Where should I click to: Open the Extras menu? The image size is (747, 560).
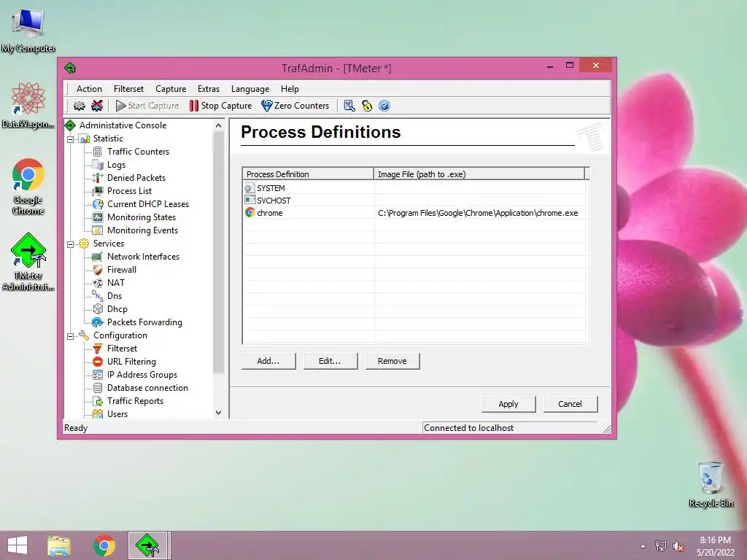pos(209,88)
